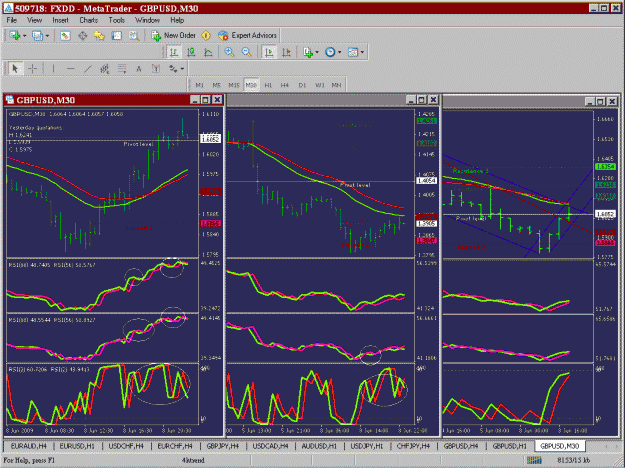Toggle the Terminal window icon
625x468 pixels.
(116, 36)
